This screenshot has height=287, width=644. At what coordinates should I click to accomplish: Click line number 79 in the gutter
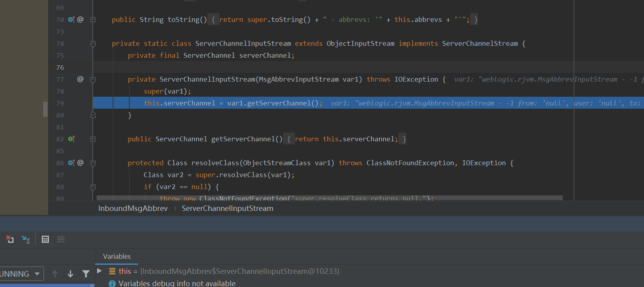60,103
